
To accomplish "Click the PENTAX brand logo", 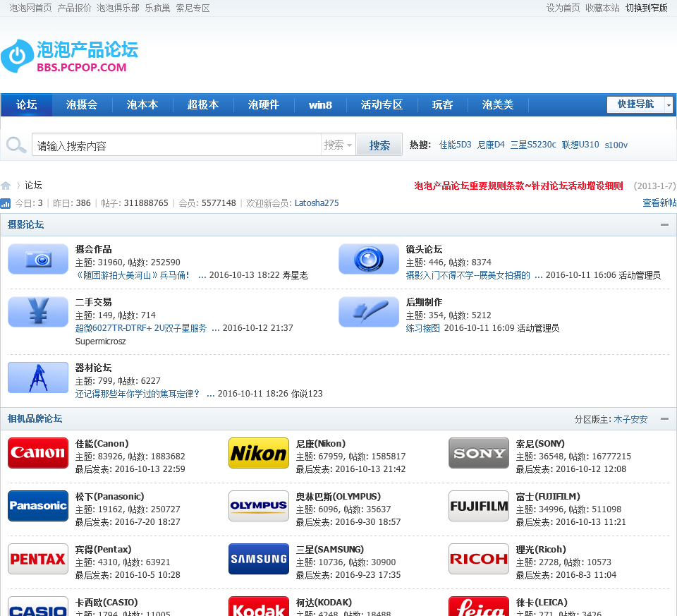I will coord(38,559).
